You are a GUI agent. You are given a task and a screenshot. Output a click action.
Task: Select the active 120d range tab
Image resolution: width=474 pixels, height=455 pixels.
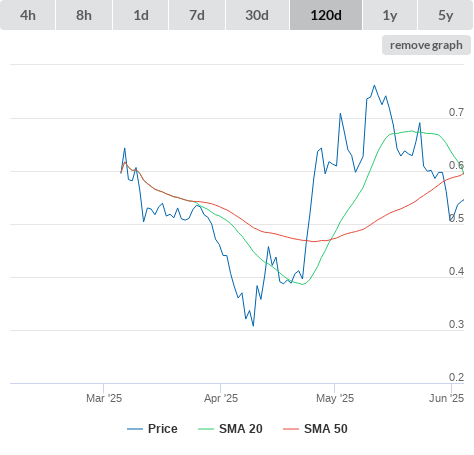click(326, 15)
